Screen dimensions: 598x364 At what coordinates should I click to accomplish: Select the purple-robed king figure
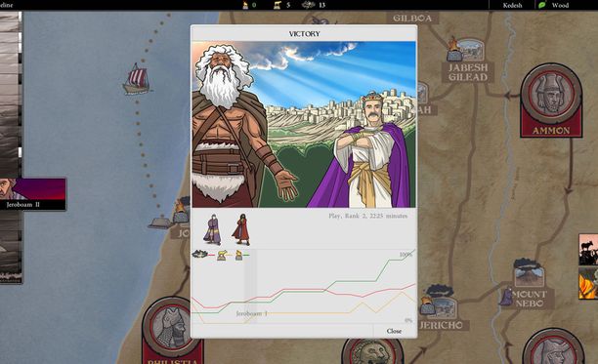coord(212,229)
